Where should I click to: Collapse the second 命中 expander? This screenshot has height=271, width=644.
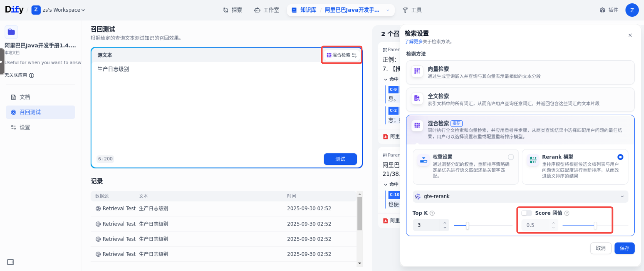pos(386,184)
